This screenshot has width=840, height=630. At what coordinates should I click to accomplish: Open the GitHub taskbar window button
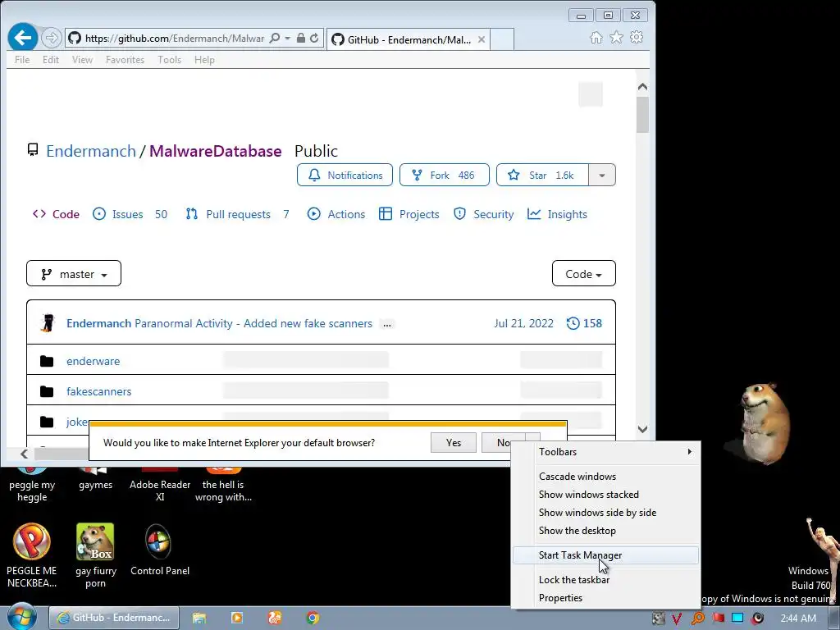114,618
